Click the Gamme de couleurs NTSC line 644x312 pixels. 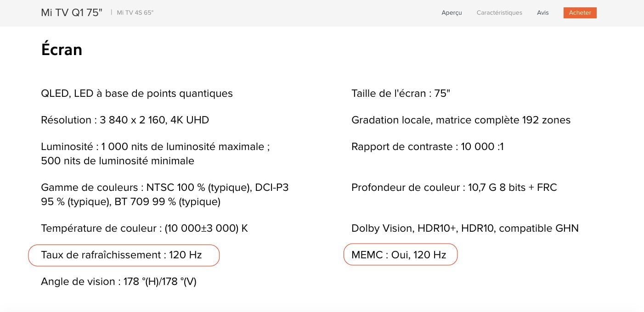coord(164,188)
